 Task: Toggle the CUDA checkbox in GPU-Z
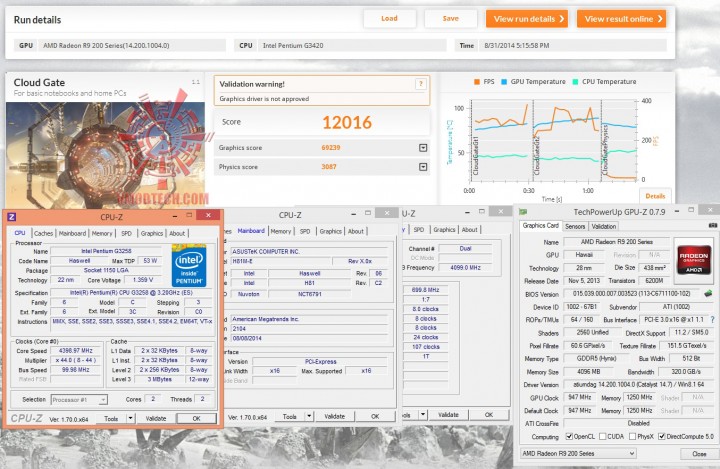(x=602, y=436)
